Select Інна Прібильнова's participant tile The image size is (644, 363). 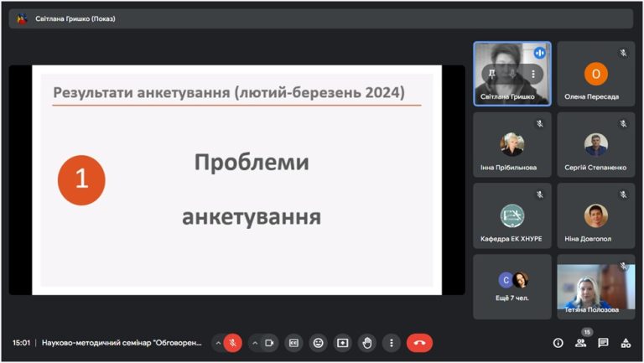point(512,145)
